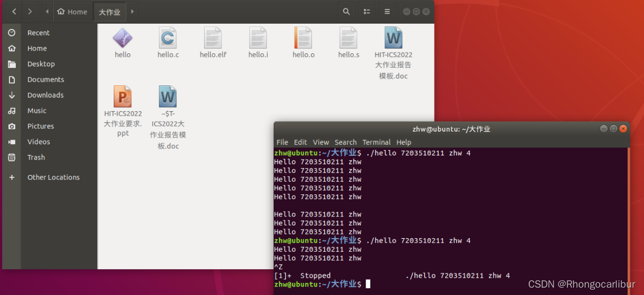This screenshot has height=295, width=644.
Task: Select the hello.s file icon
Action: tap(349, 38)
